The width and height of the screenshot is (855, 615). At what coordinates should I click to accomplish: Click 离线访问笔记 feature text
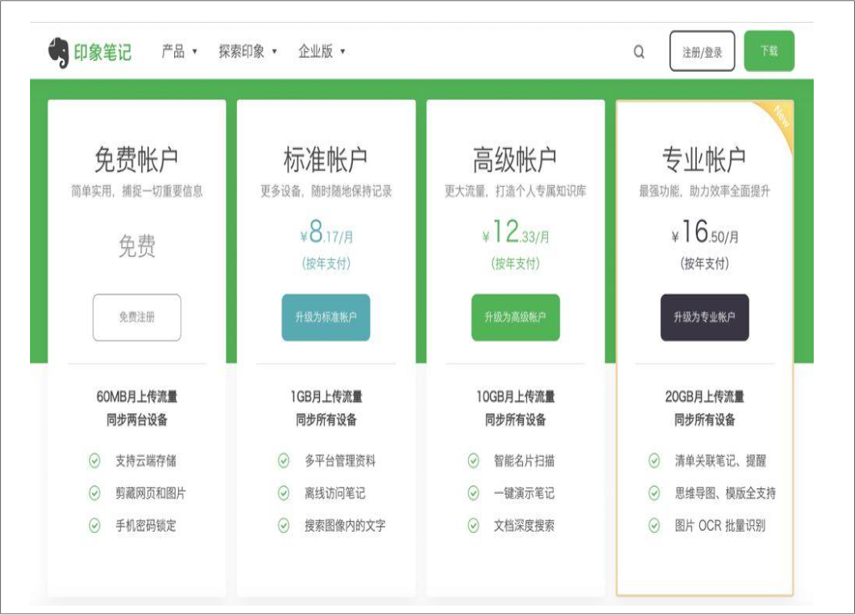[335, 493]
